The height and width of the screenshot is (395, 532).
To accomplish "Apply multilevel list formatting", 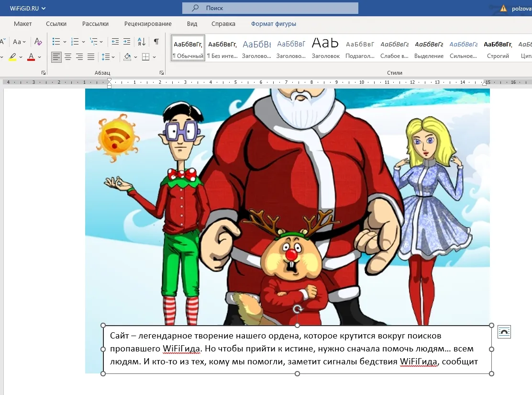I will (x=94, y=42).
